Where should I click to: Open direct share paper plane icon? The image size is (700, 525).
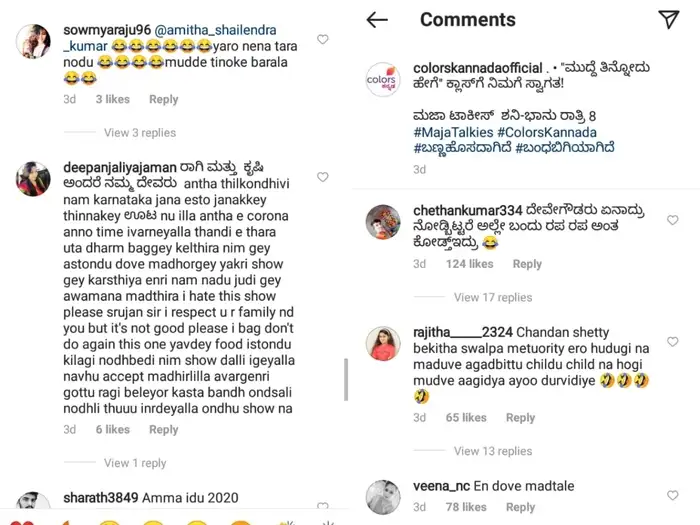point(668,20)
